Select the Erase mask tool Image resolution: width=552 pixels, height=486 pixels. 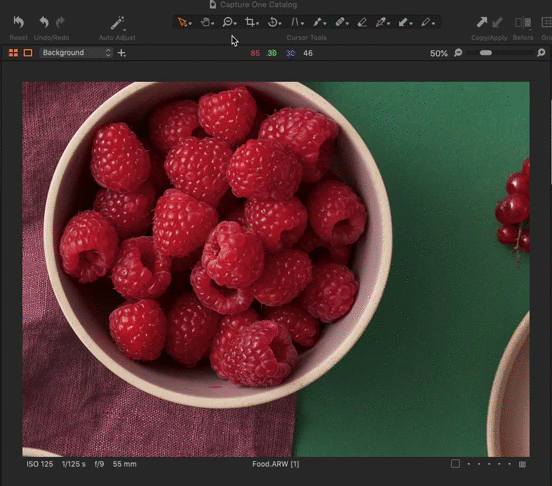click(x=362, y=23)
